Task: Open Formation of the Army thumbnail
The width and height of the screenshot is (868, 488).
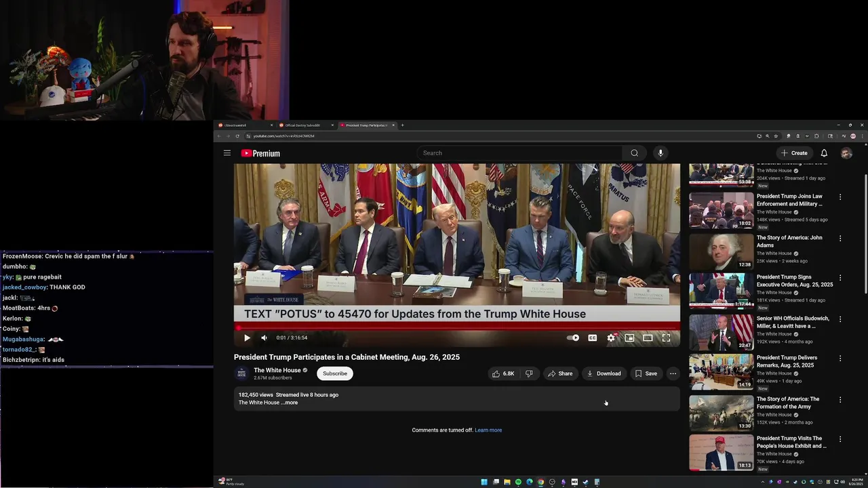Action: pos(722,413)
